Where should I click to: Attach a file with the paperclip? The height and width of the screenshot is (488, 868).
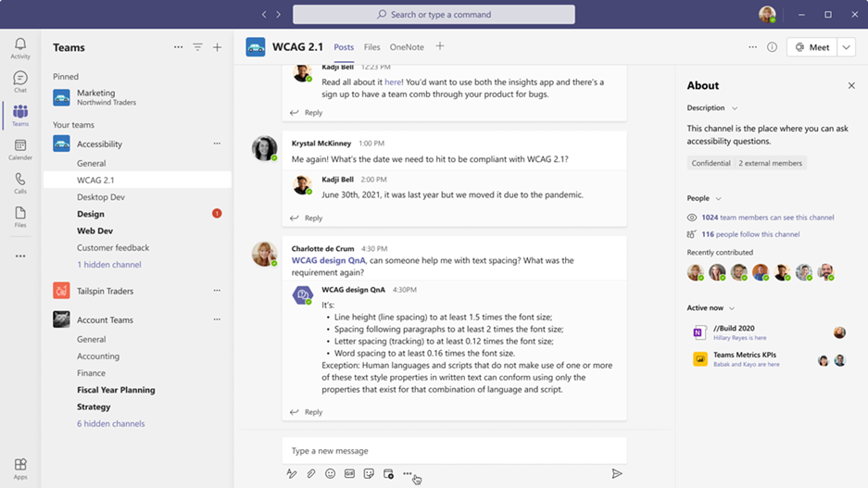point(311,473)
